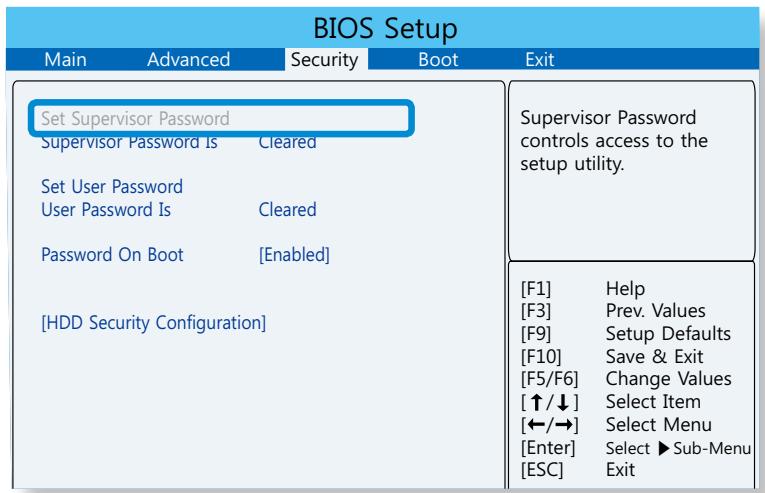Select the Security tab
The image size is (765, 493).
324,61
